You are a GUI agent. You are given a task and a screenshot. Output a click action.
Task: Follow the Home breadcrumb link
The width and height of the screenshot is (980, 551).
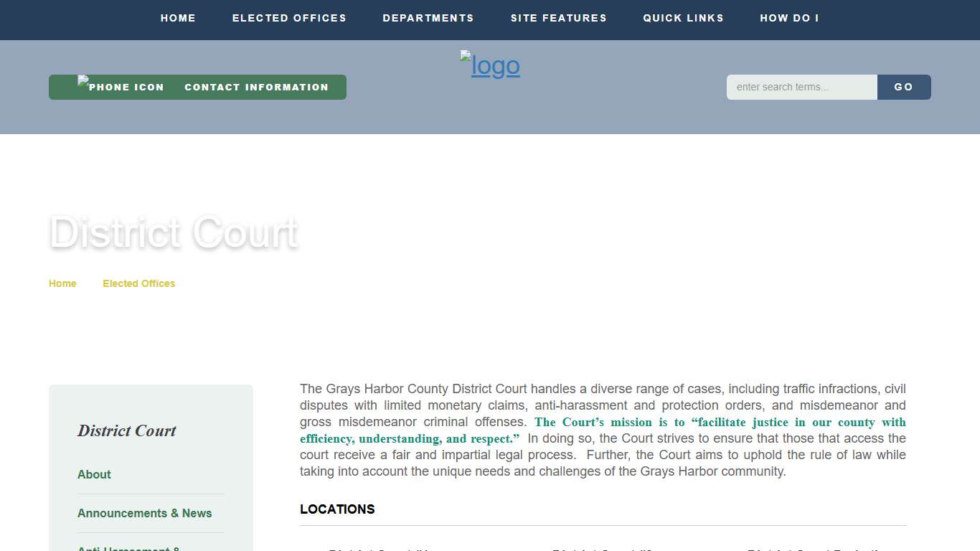pos(62,283)
